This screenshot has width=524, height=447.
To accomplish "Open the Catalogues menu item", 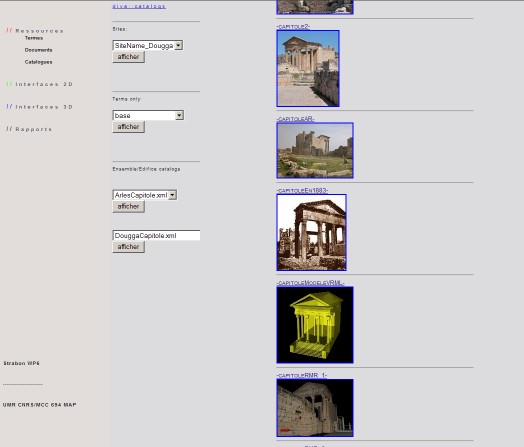I will (38, 62).
